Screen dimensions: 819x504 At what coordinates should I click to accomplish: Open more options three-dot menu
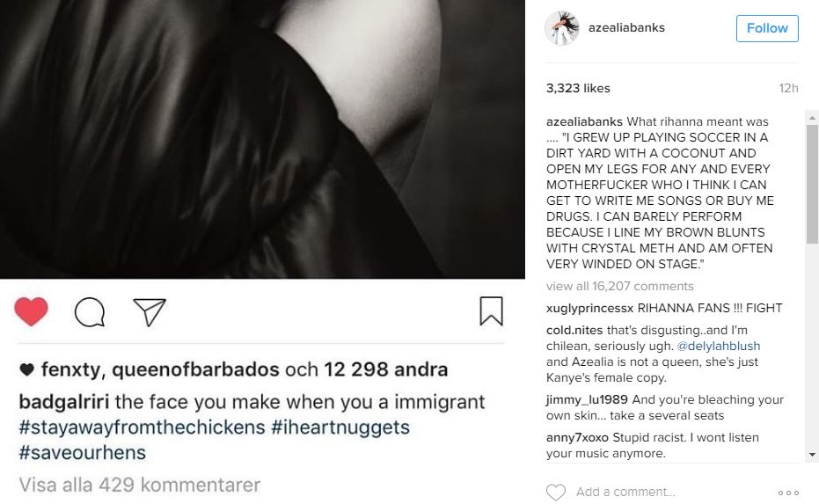tap(788, 493)
